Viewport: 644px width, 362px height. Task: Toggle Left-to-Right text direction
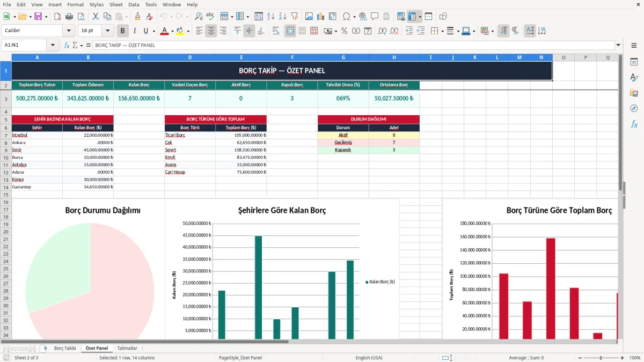coord(503,31)
